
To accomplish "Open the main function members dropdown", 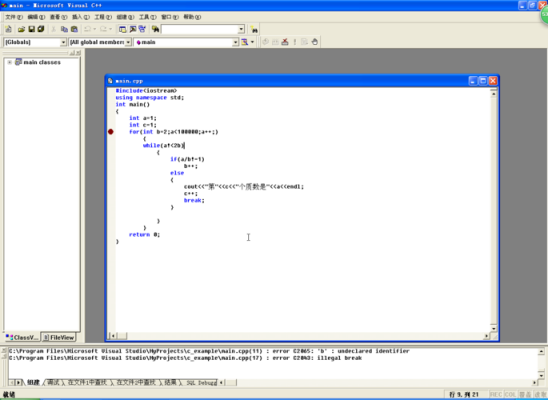I will click(x=186, y=42).
